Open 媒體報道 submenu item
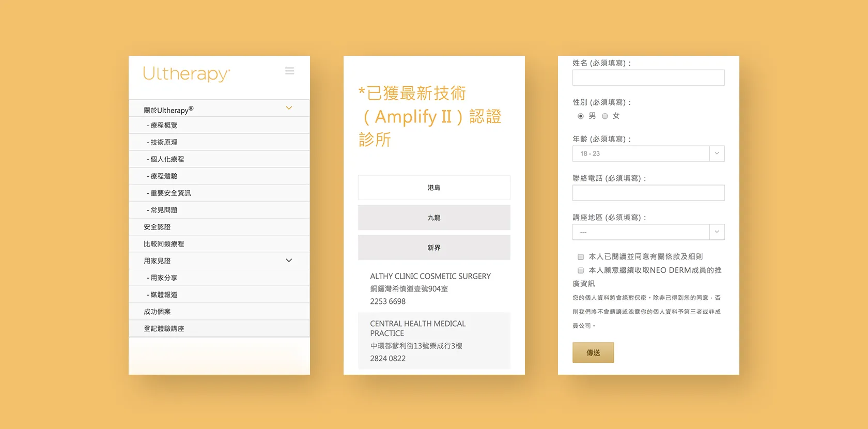 [219, 295]
